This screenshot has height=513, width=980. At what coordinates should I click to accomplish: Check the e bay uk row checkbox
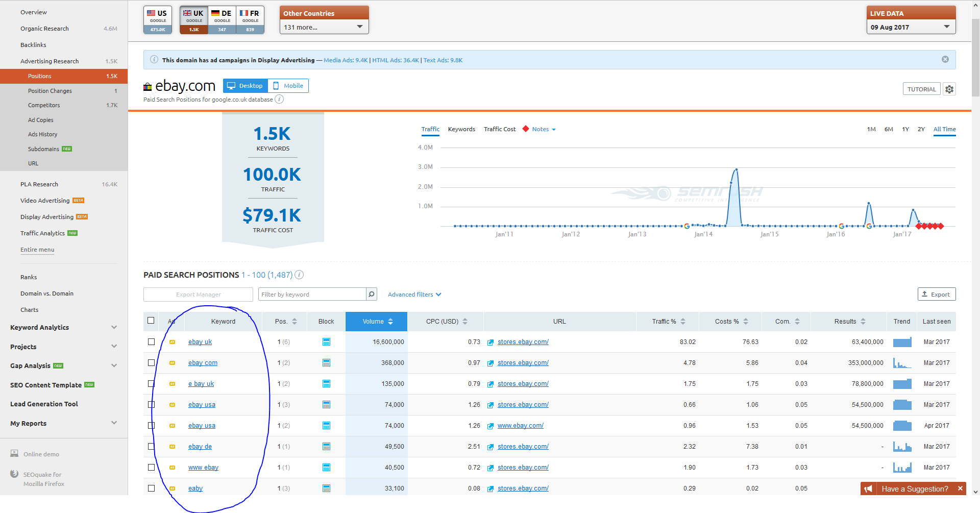click(151, 384)
